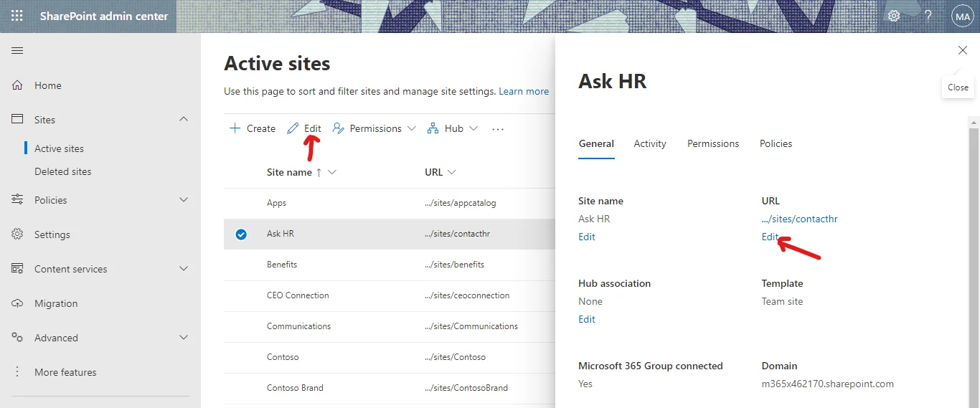Open the MA account avatar
The height and width of the screenshot is (408, 980).
(x=962, y=16)
